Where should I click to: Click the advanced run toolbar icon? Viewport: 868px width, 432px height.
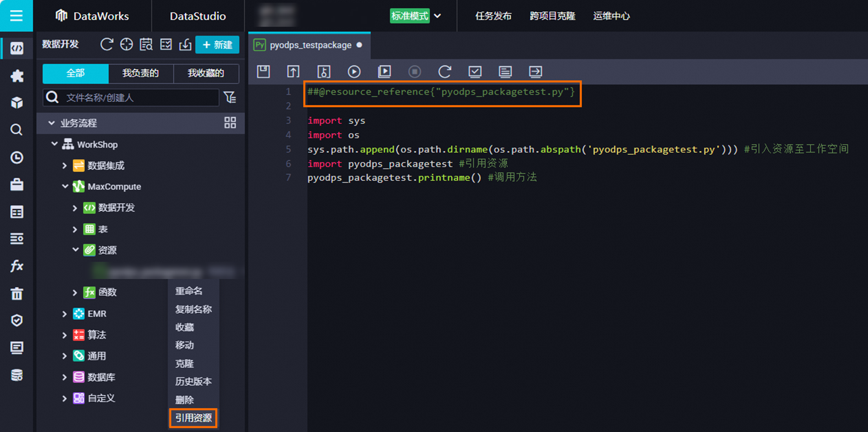pyautogui.click(x=384, y=72)
